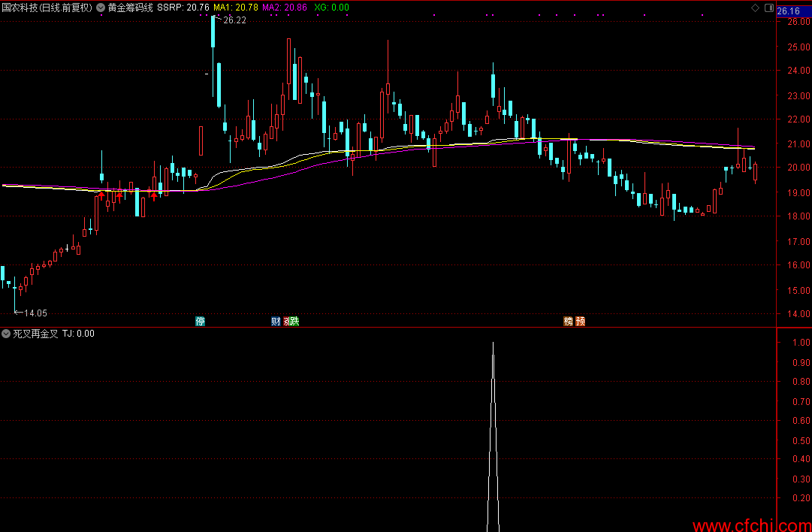
Task: Click the white TJ signal spike
Action: (x=493, y=437)
